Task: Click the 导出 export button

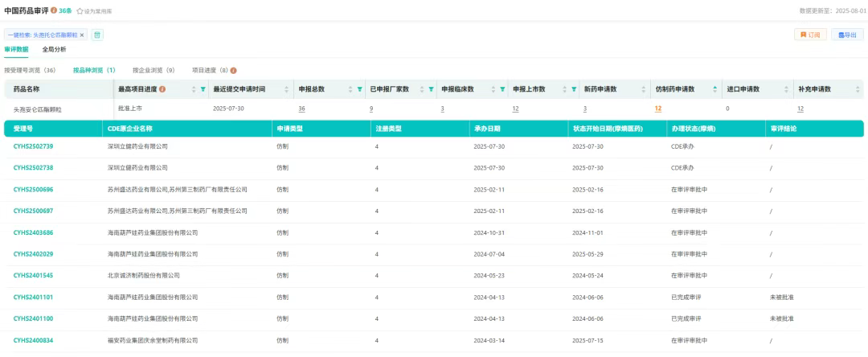Action: [848, 35]
